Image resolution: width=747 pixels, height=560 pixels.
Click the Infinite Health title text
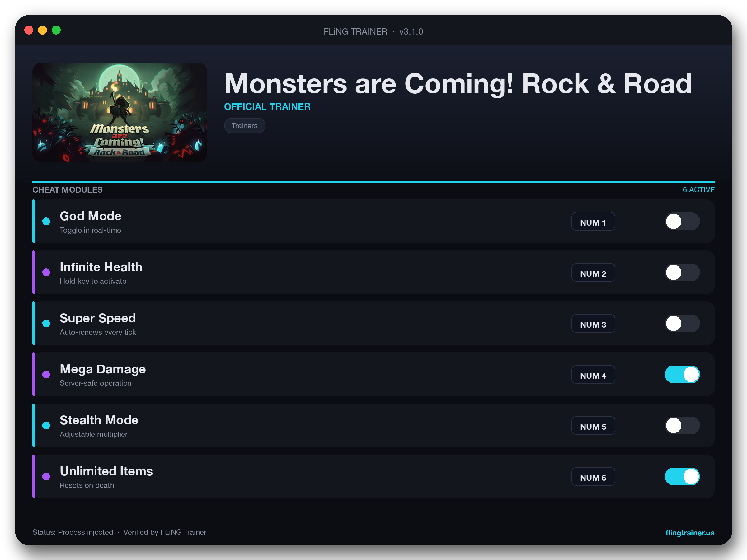coord(101,267)
